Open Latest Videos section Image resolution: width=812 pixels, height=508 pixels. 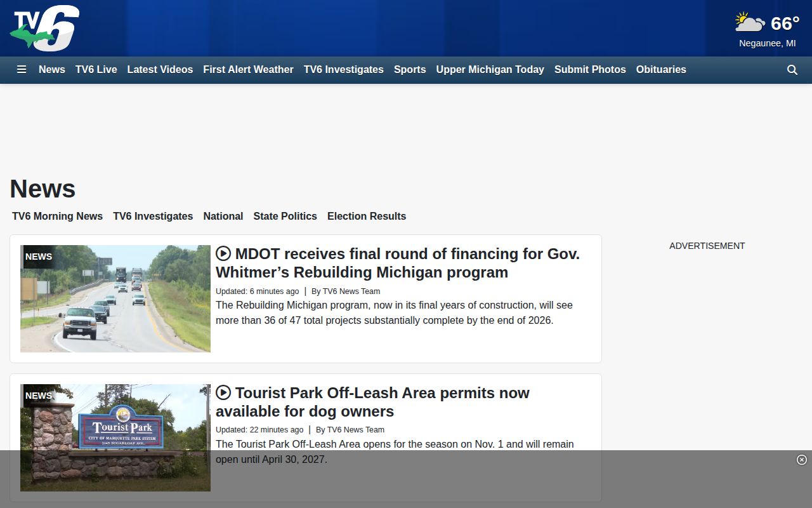click(x=160, y=70)
